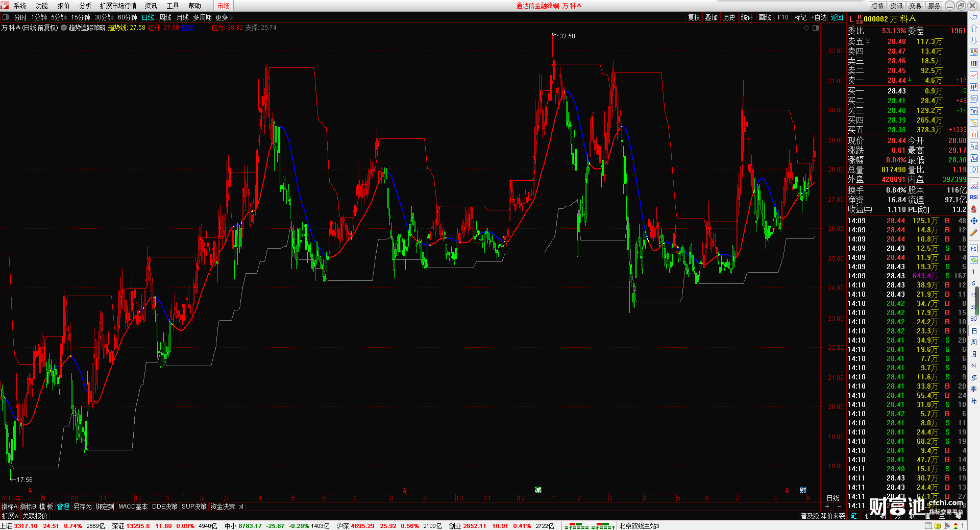Open the grid table sidebar icon
Viewport: 980px width, 530px height.
(974, 64)
